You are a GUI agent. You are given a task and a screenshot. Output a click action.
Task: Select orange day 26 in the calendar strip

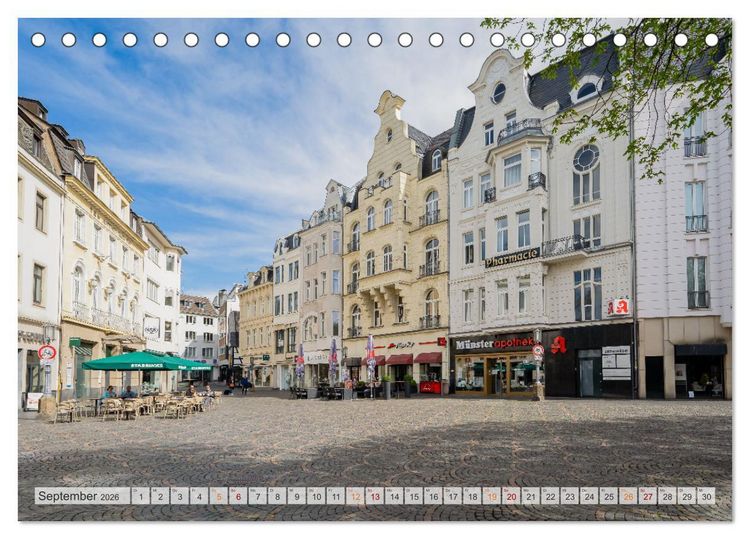(629, 496)
